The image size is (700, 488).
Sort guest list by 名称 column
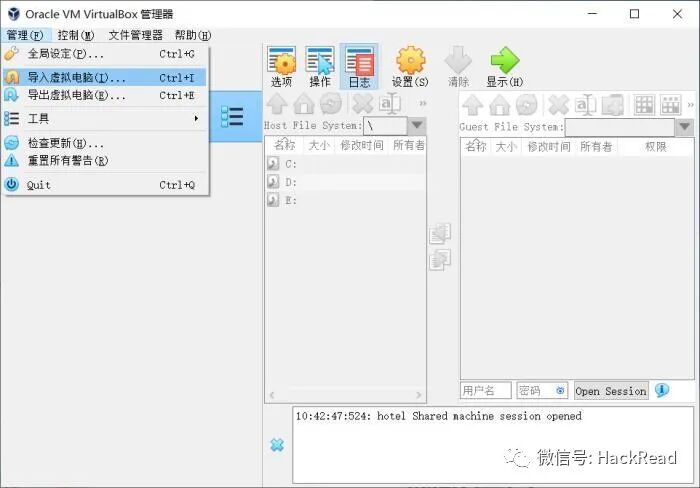(x=476, y=146)
